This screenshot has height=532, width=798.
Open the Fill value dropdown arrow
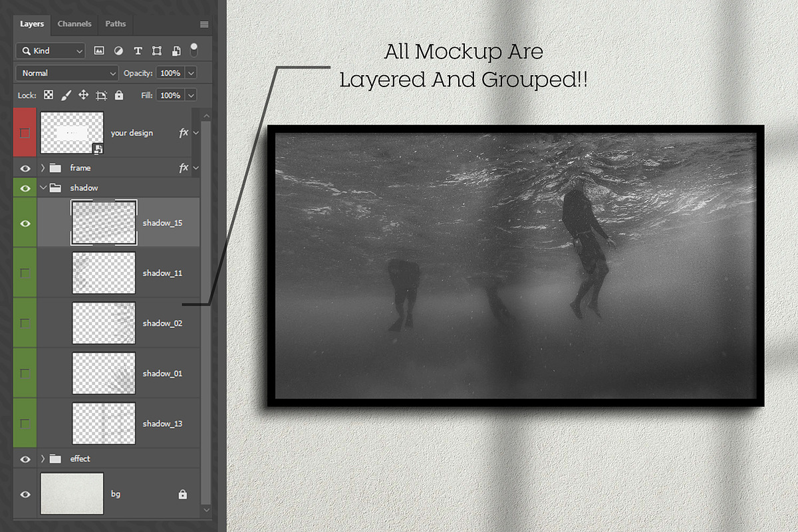pos(191,95)
